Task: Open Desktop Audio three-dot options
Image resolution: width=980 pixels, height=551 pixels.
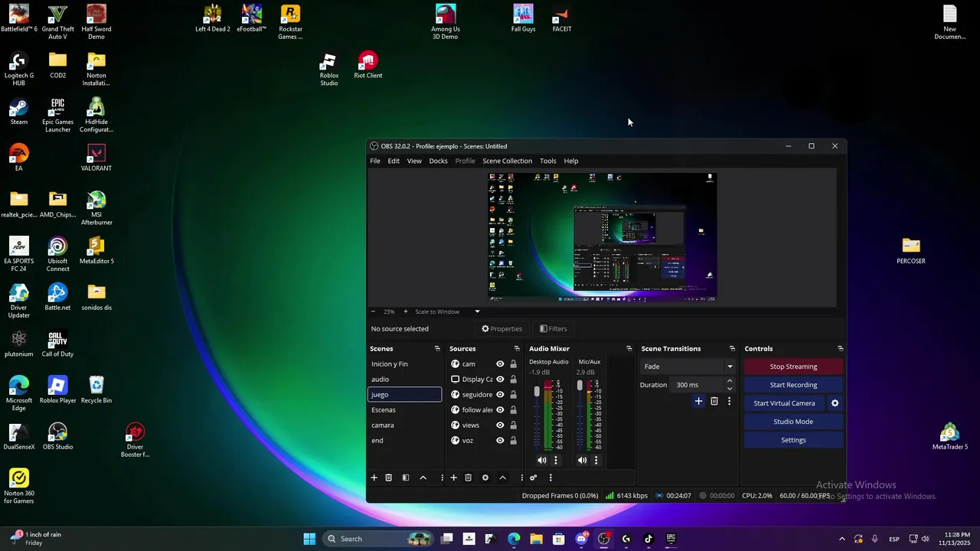Action: click(556, 460)
